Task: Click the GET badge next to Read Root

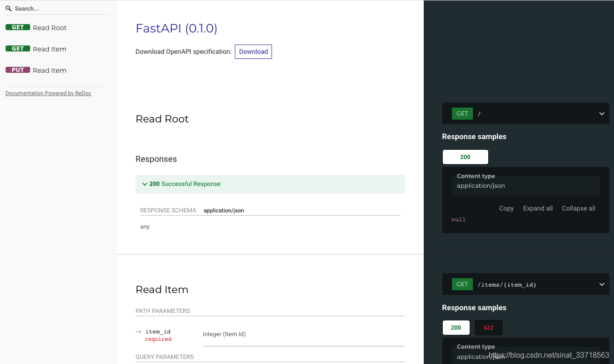Action: (18, 27)
